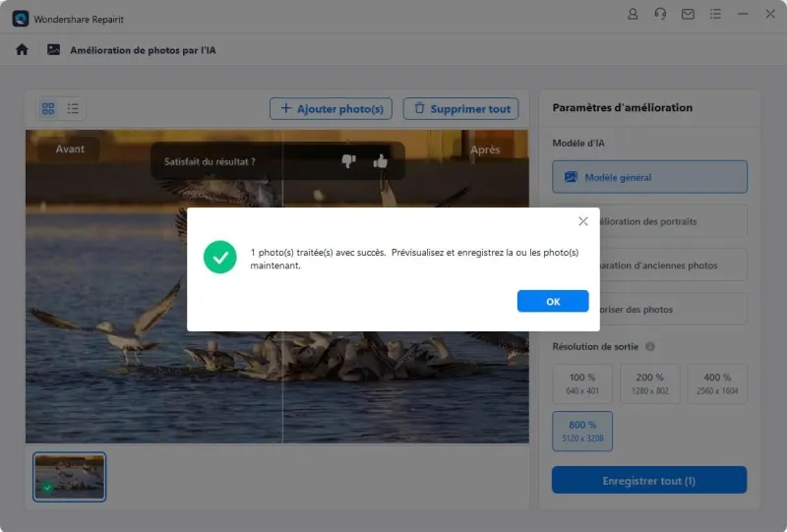Image resolution: width=787 pixels, height=532 pixels.
Task: Open the headset support icon
Action: coord(660,15)
